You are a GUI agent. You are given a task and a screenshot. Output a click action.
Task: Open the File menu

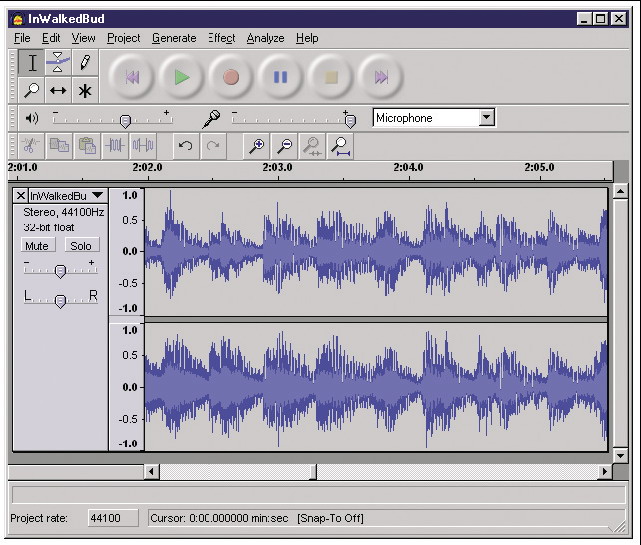22,38
